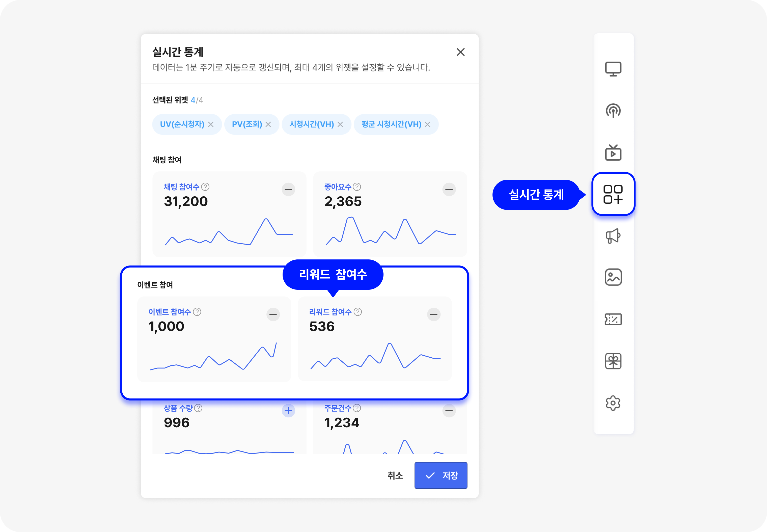Open the broadcast signal icon in sidebar
The width and height of the screenshot is (767, 532).
point(613,111)
